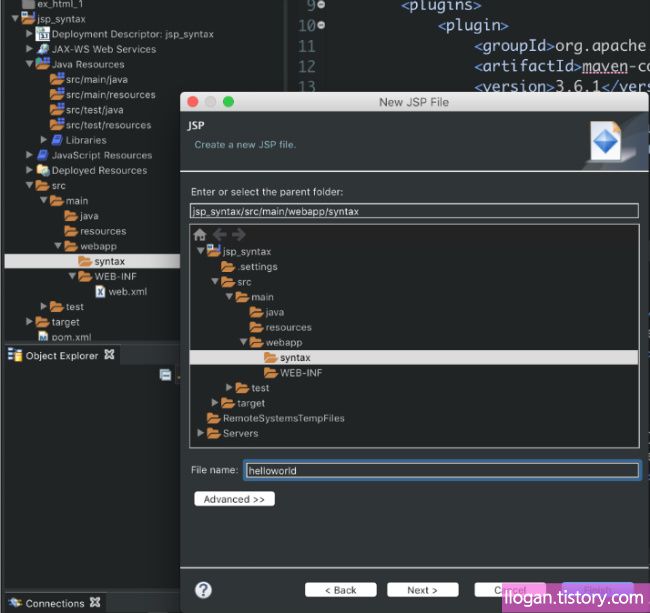
Task: Click the pom.xml file icon
Action: [43, 337]
